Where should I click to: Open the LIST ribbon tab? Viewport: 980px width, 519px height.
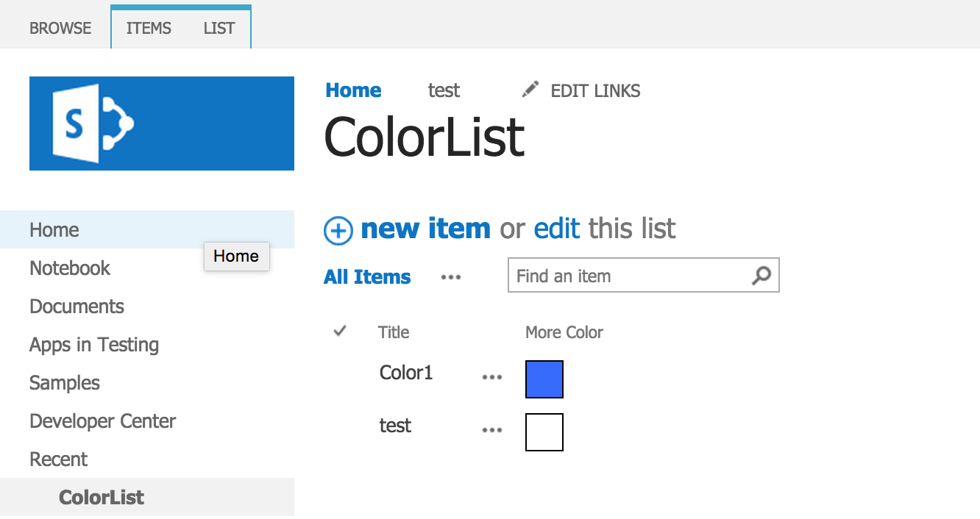click(219, 28)
